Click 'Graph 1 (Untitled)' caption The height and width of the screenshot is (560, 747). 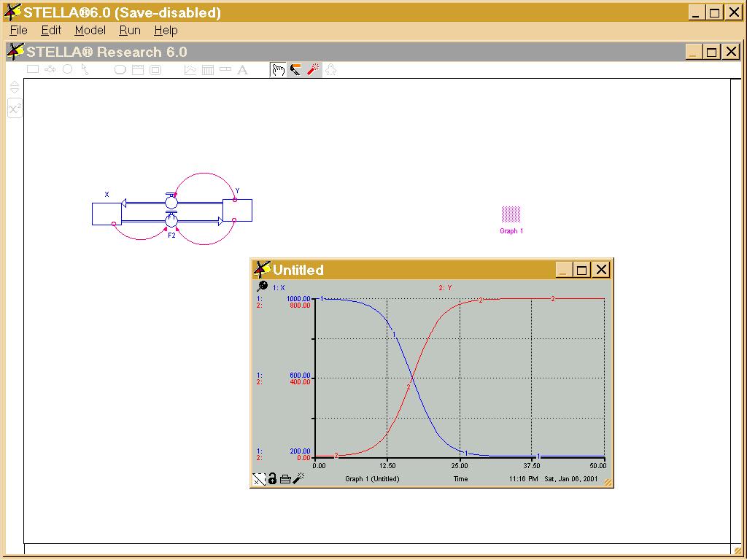pyautogui.click(x=372, y=478)
